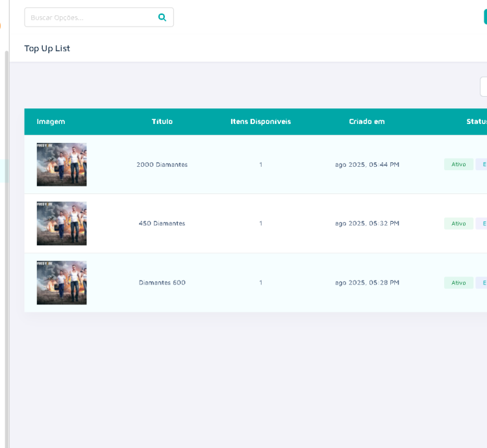This screenshot has height=448, width=487.
Task: Sort by Itens Disponíveis column header
Action: pos(260,121)
